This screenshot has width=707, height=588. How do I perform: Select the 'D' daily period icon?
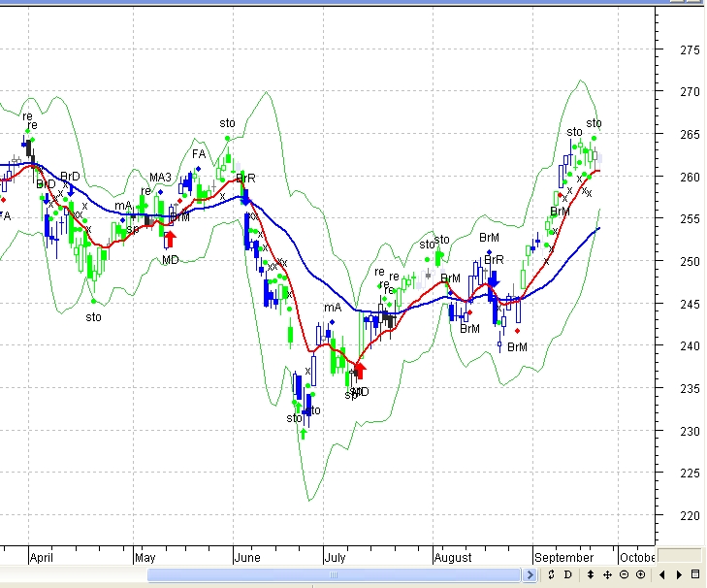[567, 575]
